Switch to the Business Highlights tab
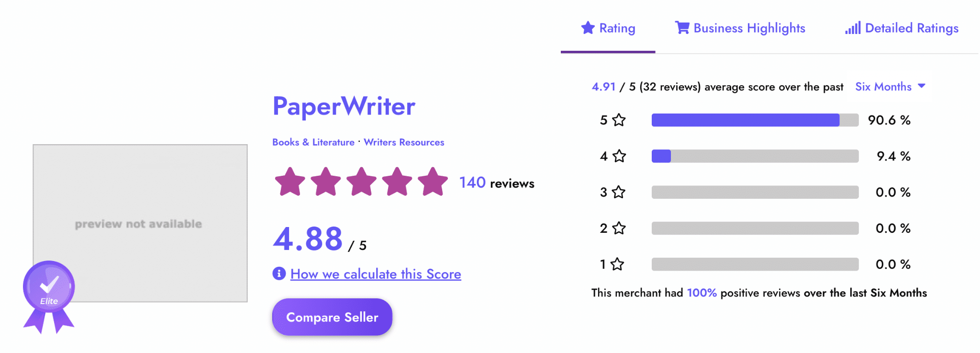 [x=749, y=28]
